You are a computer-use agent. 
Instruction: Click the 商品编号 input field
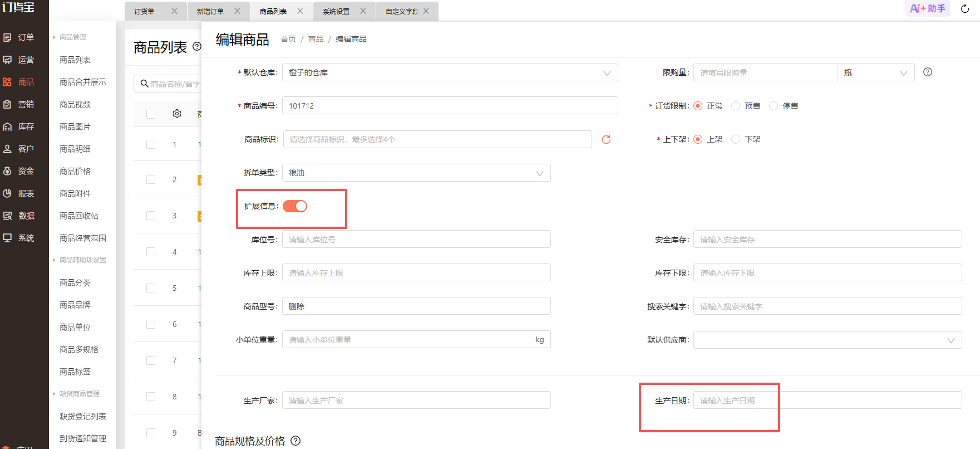pos(450,106)
